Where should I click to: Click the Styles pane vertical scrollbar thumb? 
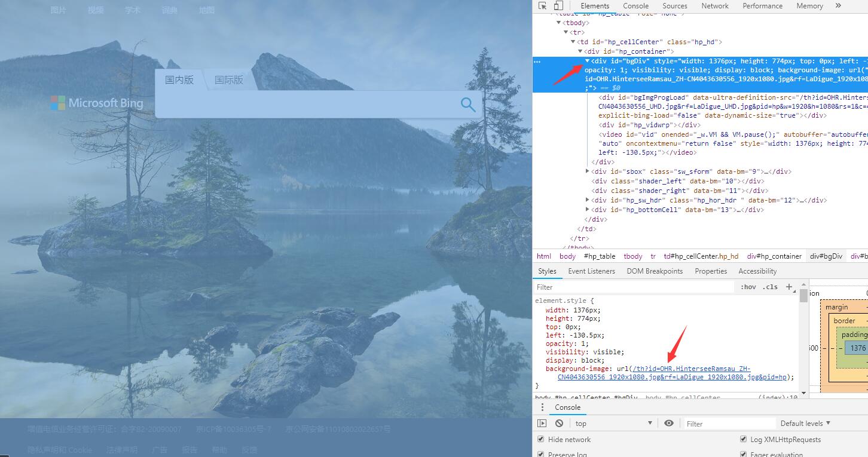click(x=803, y=296)
